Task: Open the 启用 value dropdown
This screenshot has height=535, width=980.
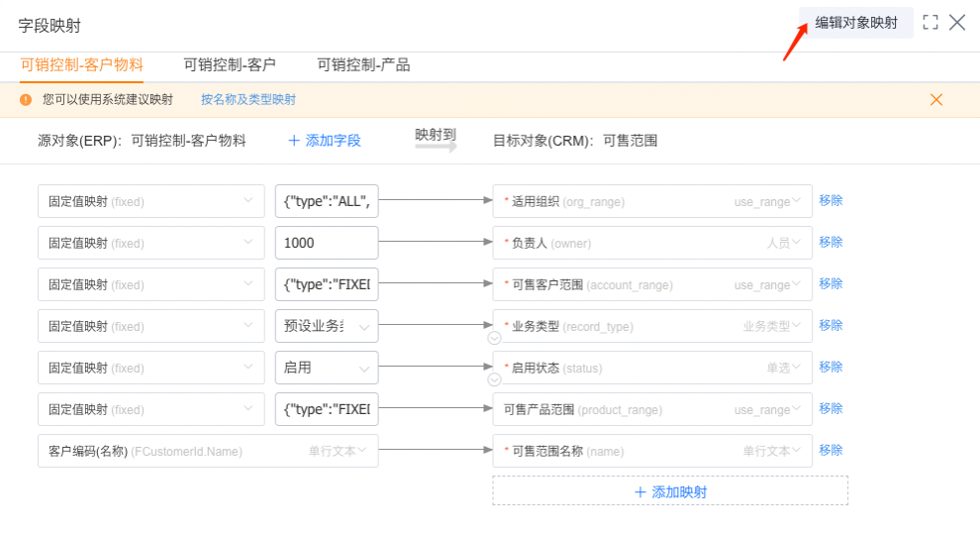Action: click(x=363, y=368)
